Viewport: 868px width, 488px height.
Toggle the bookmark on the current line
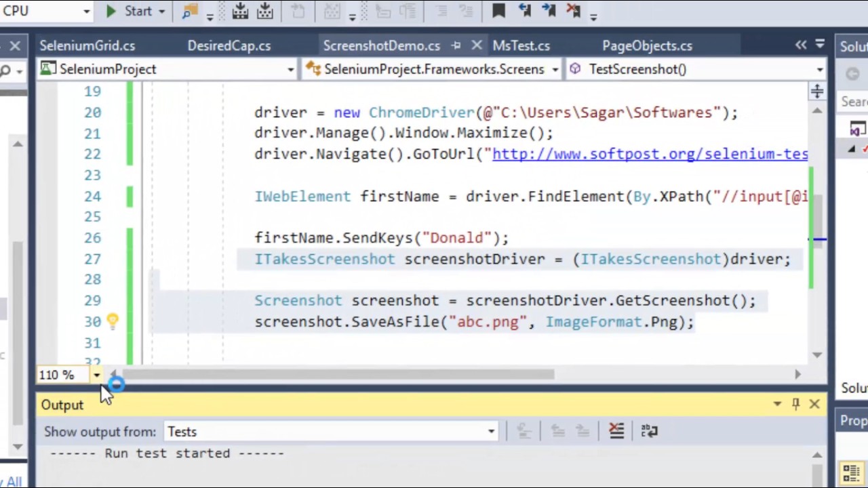(x=498, y=11)
